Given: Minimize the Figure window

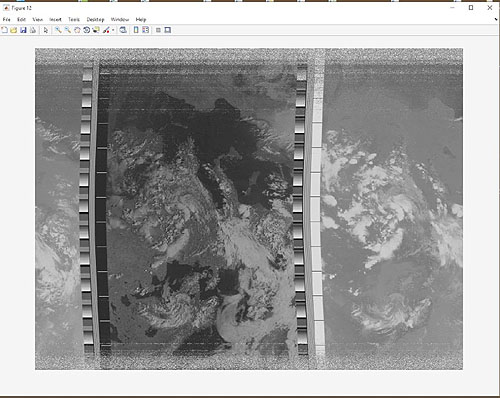Looking at the screenshot, I should (452, 8).
